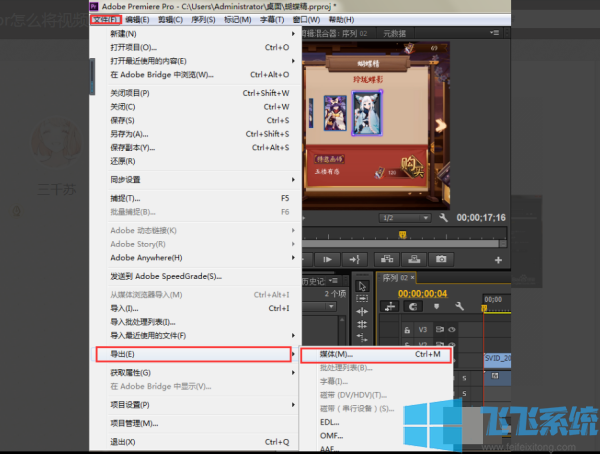The image size is (600, 454).
Task: Open the Edit (编辑) menu
Action: tap(138, 19)
